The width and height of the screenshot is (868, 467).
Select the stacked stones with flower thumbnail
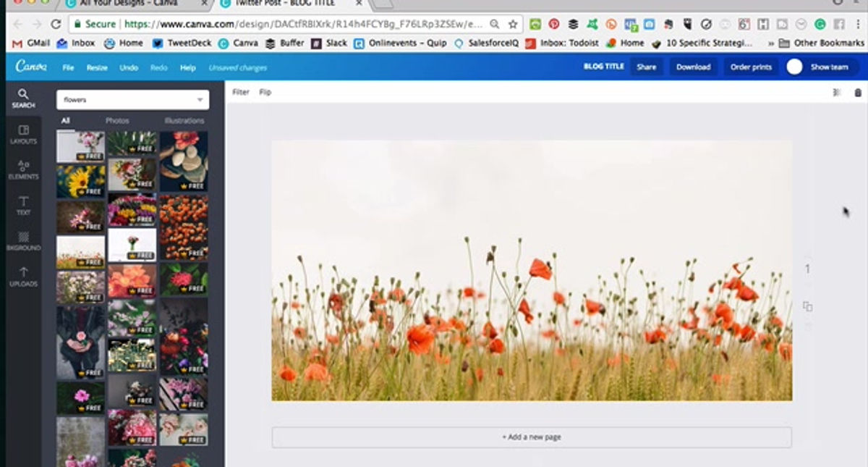pyautogui.click(x=184, y=161)
